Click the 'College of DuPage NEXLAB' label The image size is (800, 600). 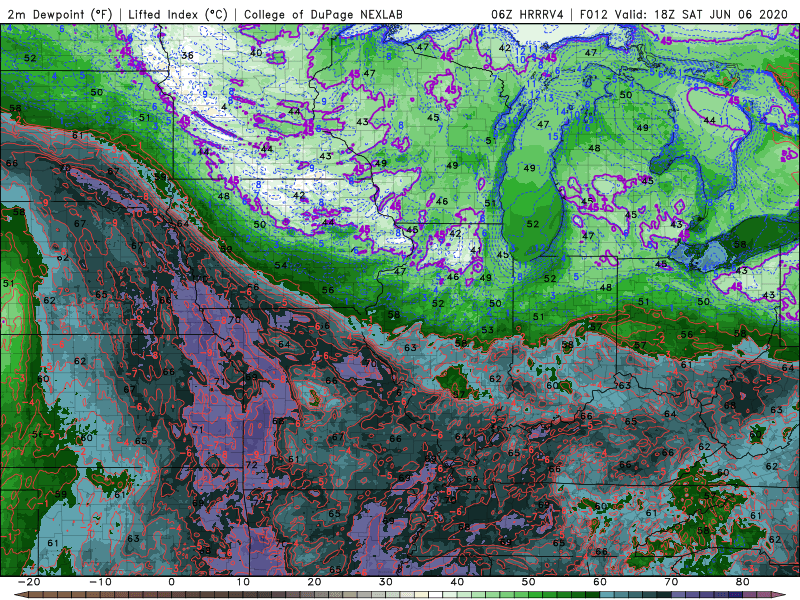point(323,15)
